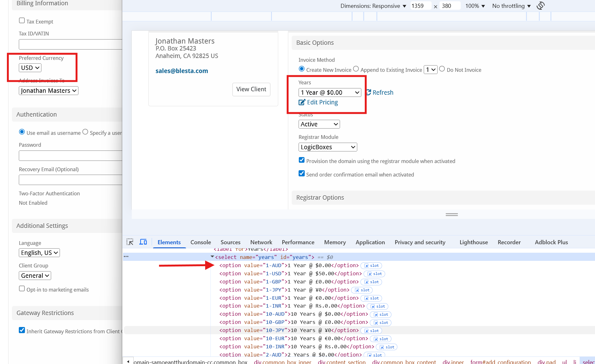
Task: Enable the Tax Exempt checkbox
Action: click(22, 20)
